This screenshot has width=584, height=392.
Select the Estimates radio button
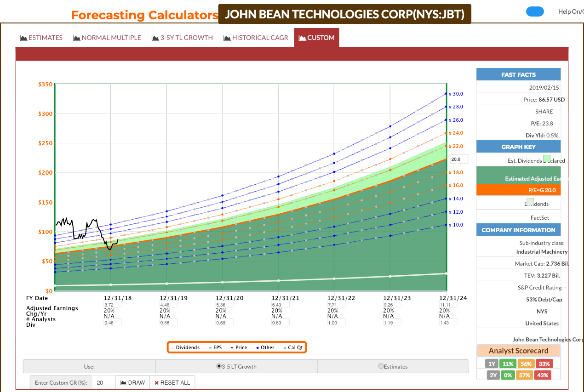(x=381, y=366)
